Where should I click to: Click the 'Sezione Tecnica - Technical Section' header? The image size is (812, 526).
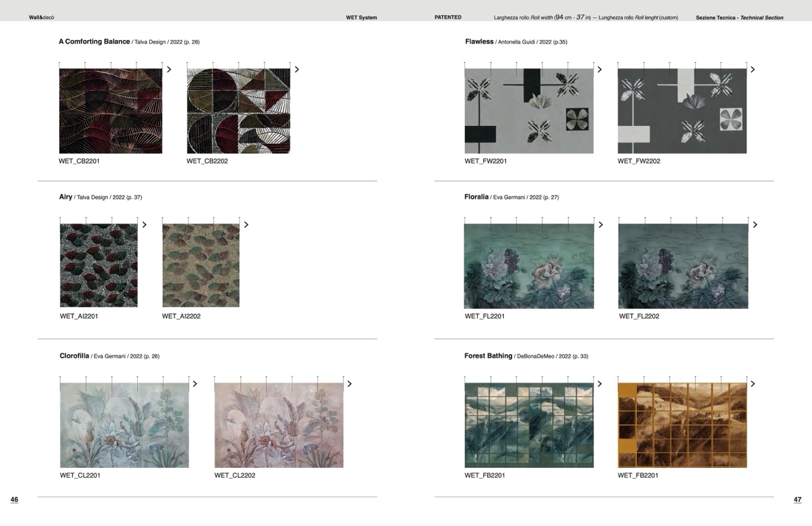pos(739,17)
